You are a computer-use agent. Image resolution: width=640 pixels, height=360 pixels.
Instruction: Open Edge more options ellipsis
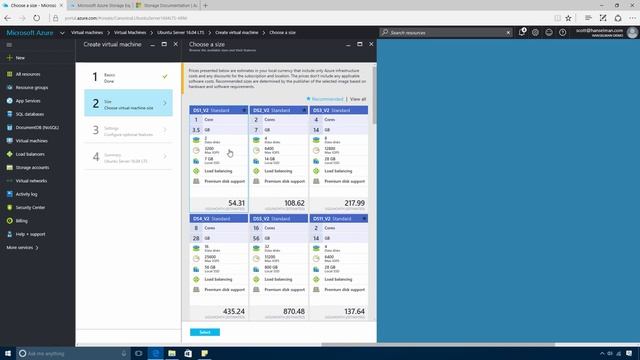[632, 18]
